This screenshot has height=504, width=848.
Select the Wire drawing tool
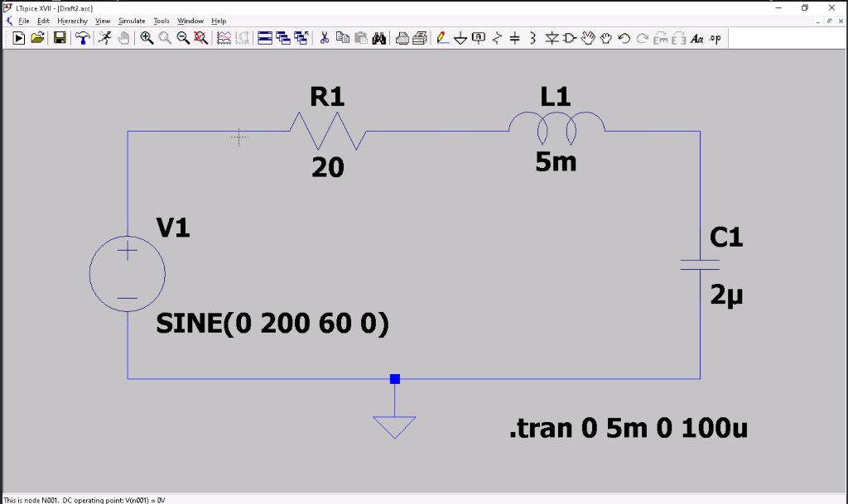point(441,37)
